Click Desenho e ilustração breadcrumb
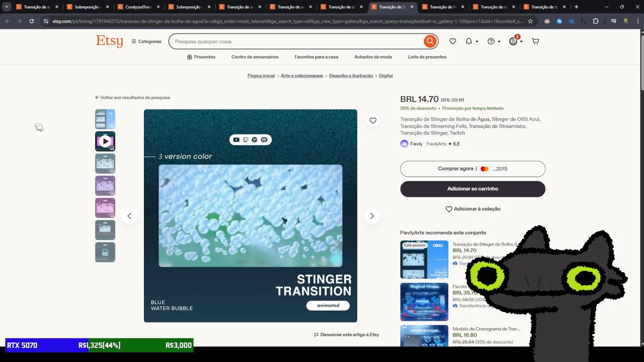Viewport: 644px width, 362px height. click(351, 75)
